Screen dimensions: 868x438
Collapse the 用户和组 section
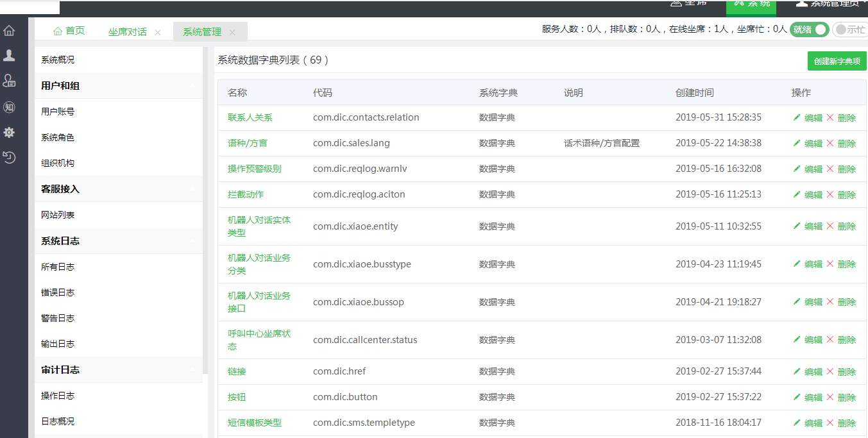(x=192, y=86)
